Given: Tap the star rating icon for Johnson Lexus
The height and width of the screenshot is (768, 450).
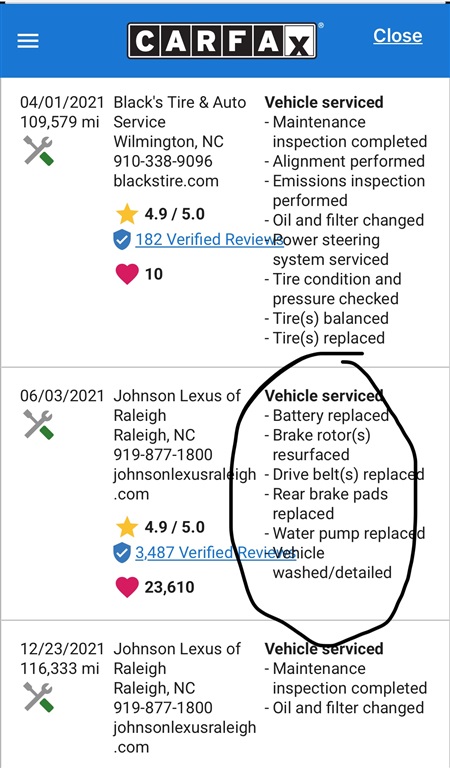Looking at the screenshot, I should tap(127, 528).
